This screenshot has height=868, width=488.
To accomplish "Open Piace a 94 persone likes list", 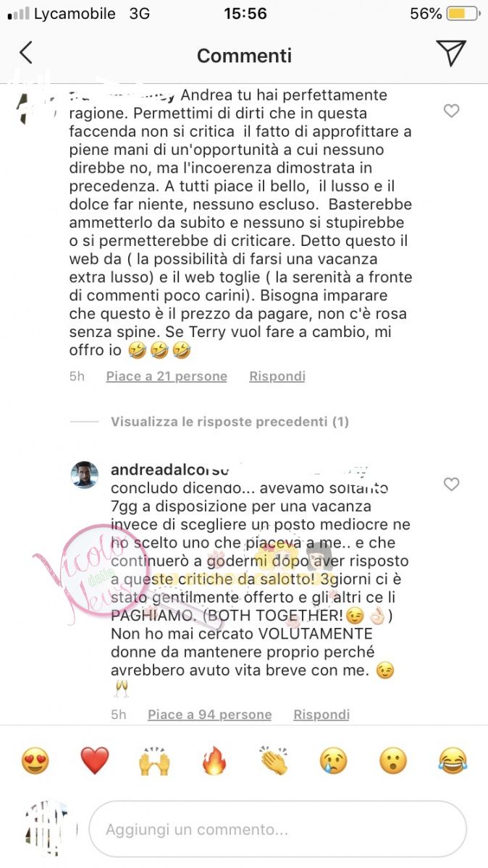I will [210, 715].
